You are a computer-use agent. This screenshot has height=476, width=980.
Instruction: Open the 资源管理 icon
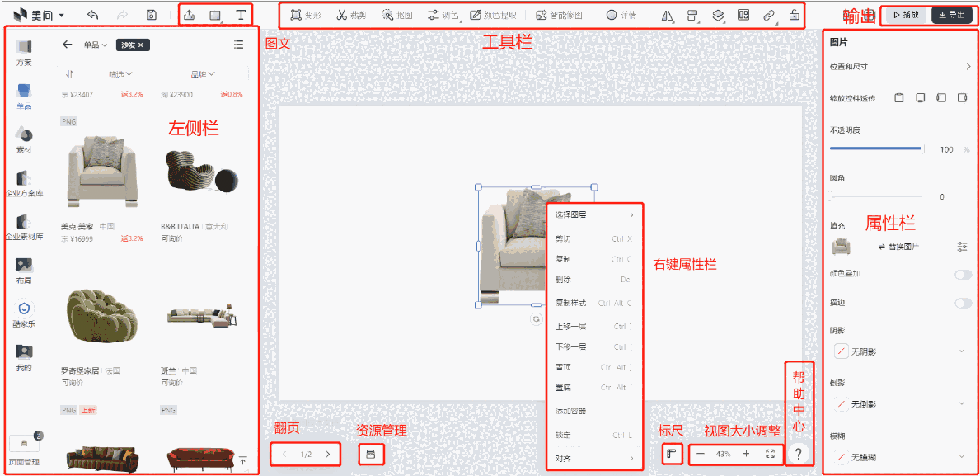pyautogui.click(x=371, y=454)
